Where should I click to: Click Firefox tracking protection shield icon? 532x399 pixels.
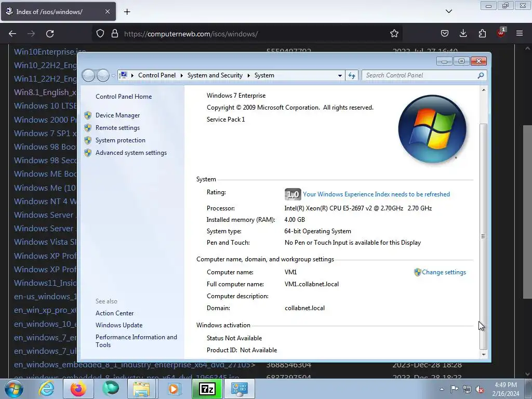tap(100, 34)
